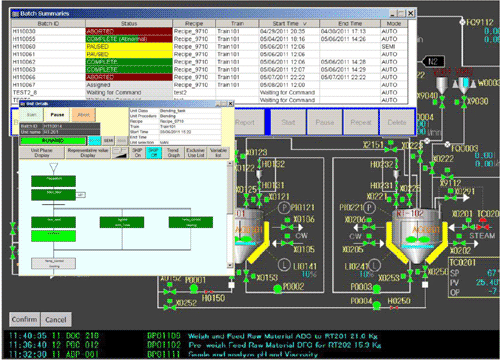This screenshot has height=360, width=500.
Task: Sort batch list by Status column
Action: point(129,23)
